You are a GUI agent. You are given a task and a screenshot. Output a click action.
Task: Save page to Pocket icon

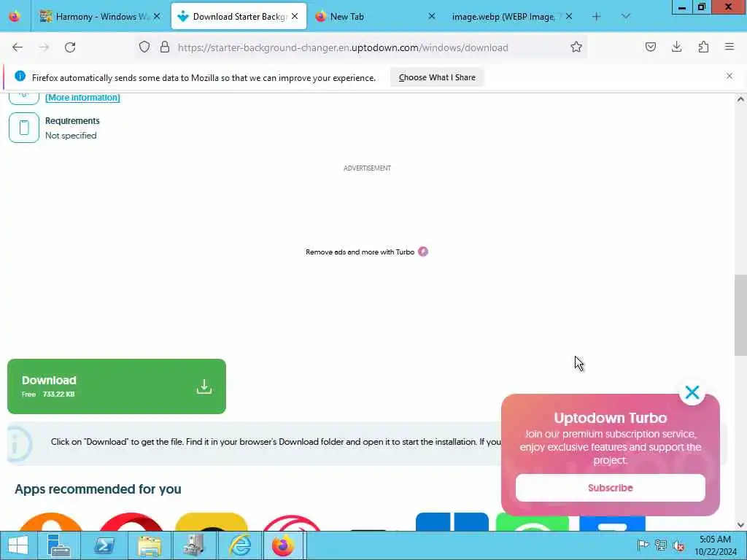click(651, 47)
